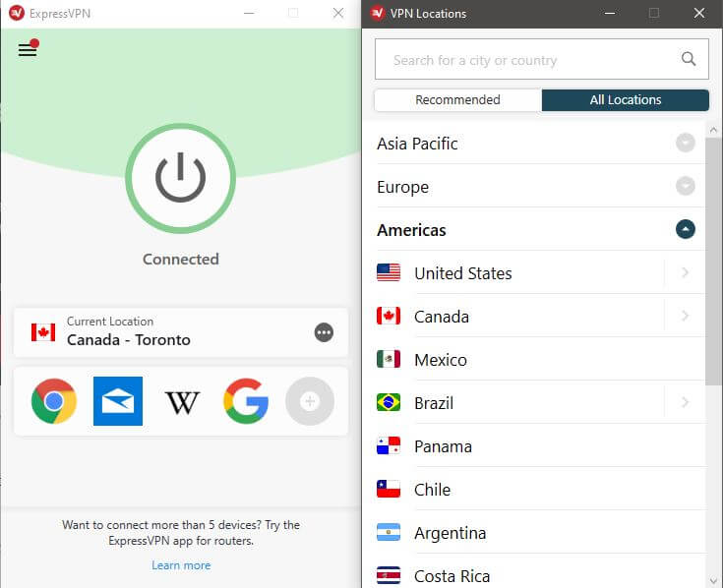723x588 pixels.
Task: Click the magnifying glass search icon
Action: tap(688, 59)
